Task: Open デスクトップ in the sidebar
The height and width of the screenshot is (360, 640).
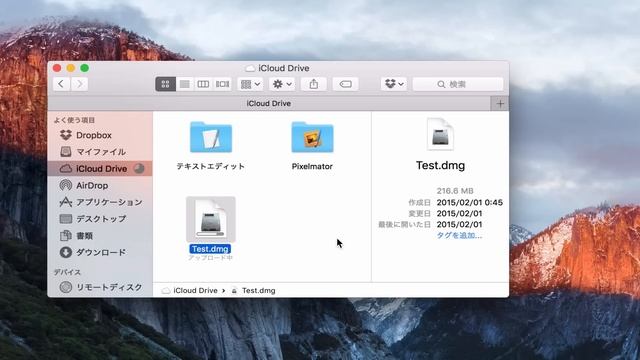Action: pos(100,219)
